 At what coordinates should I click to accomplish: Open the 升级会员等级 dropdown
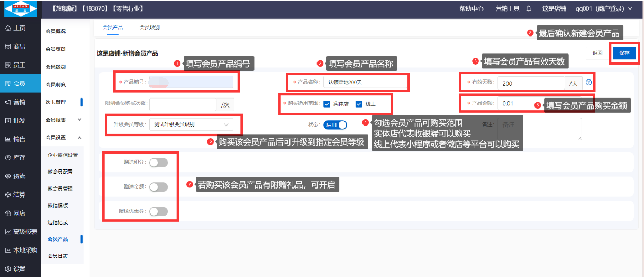191,124
